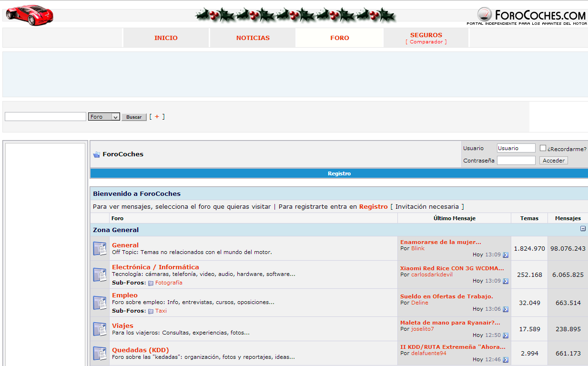Screen dimensions: 588x366
Task: Click the Empleo forum status icon
Action: click(x=100, y=303)
